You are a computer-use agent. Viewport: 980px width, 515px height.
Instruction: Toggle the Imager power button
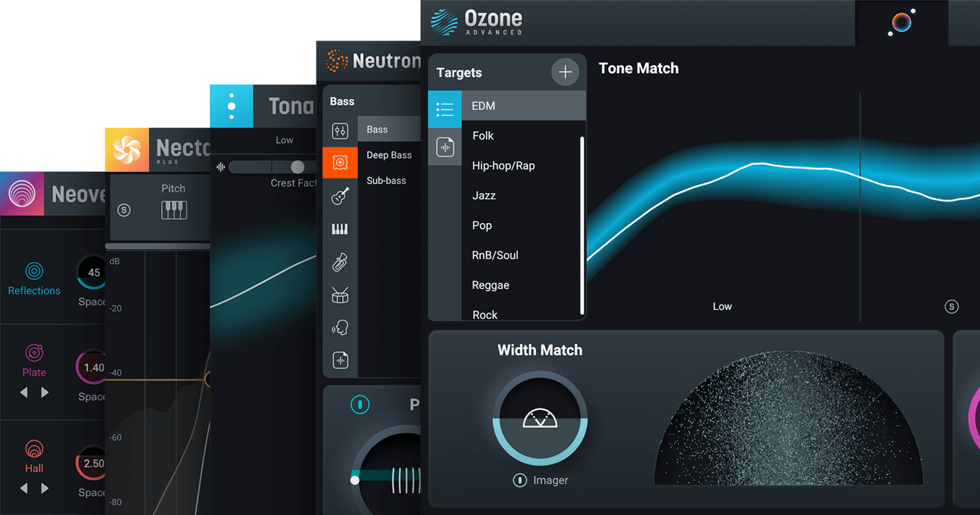pyautogui.click(x=519, y=480)
